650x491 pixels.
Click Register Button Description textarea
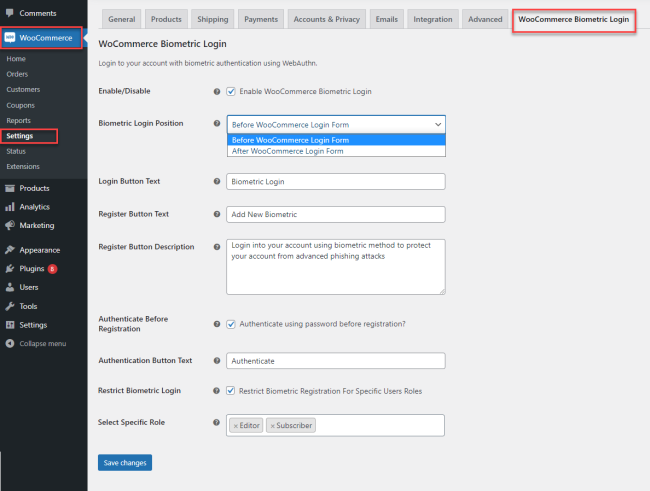click(336, 267)
